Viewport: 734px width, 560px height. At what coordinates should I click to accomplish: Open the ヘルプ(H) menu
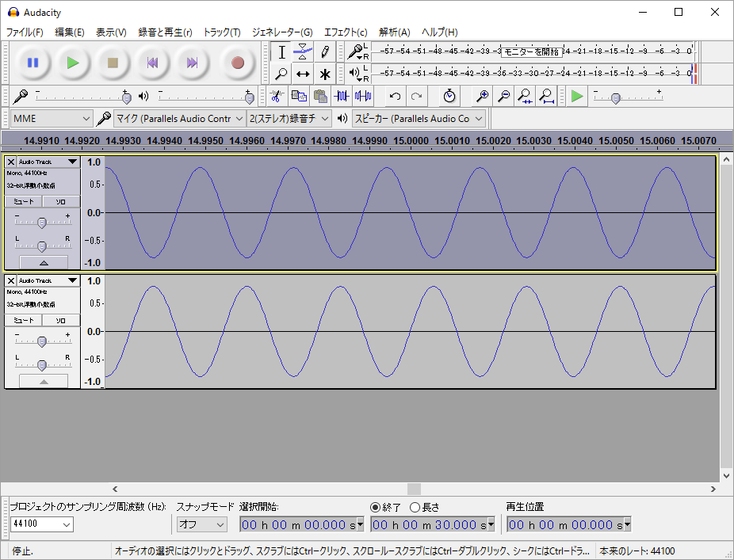click(439, 32)
